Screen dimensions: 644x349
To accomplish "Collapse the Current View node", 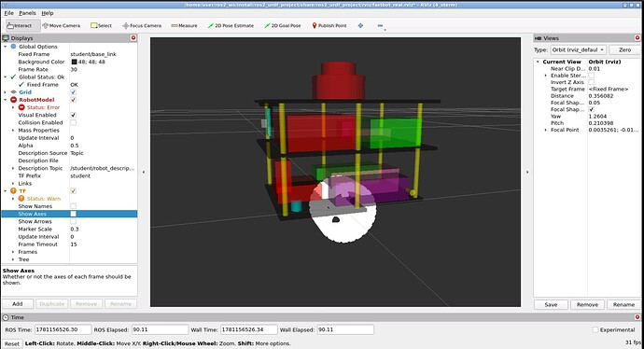I will [x=538, y=62].
